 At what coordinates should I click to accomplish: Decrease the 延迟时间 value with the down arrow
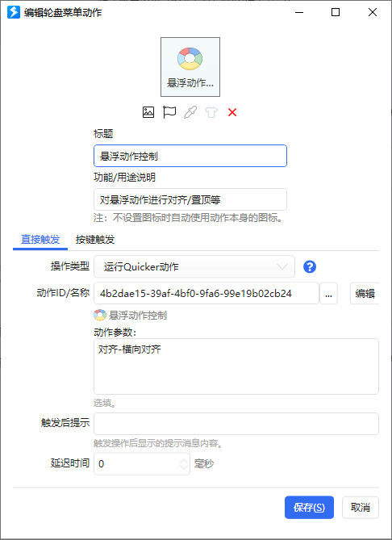point(184,467)
